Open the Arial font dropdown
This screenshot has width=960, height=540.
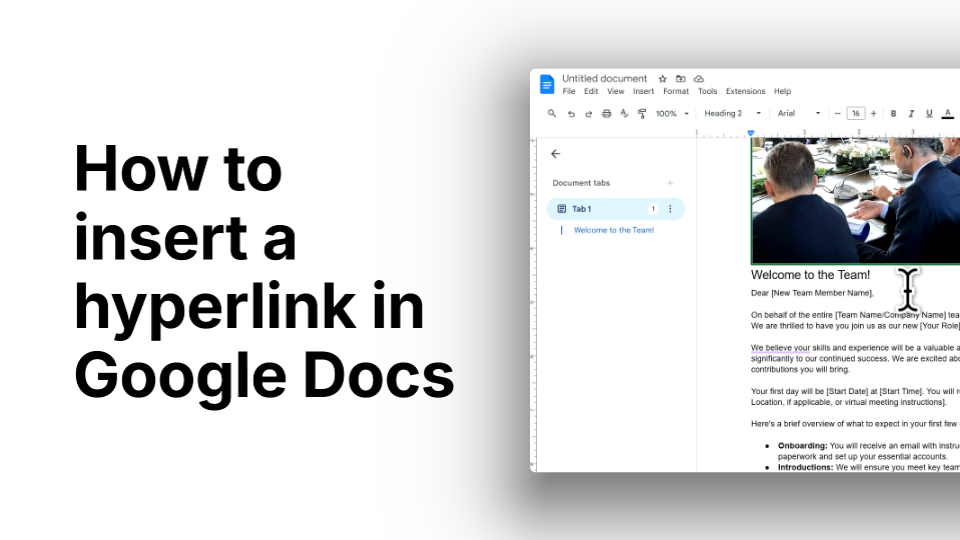799,113
